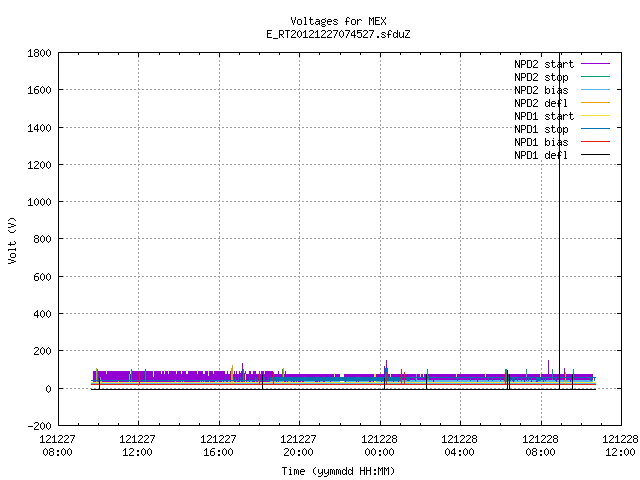Click the '121227 08:00' time tick label

[x=58, y=446]
